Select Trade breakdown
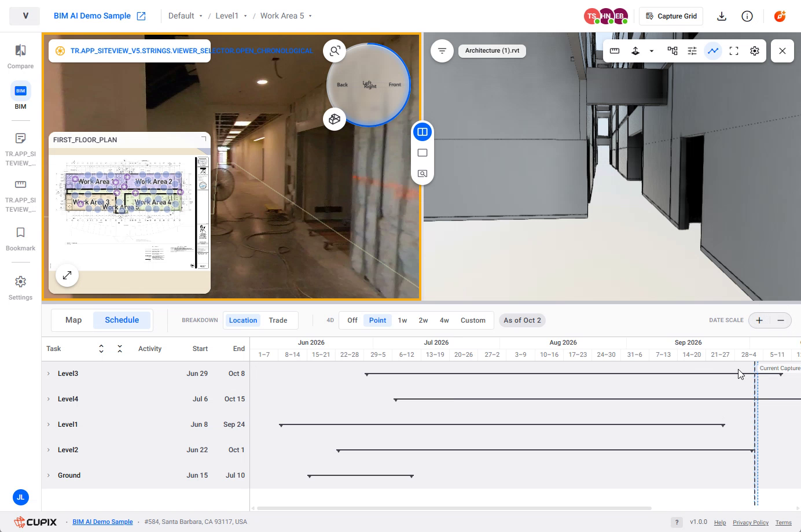The height and width of the screenshot is (532, 801). [278, 320]
